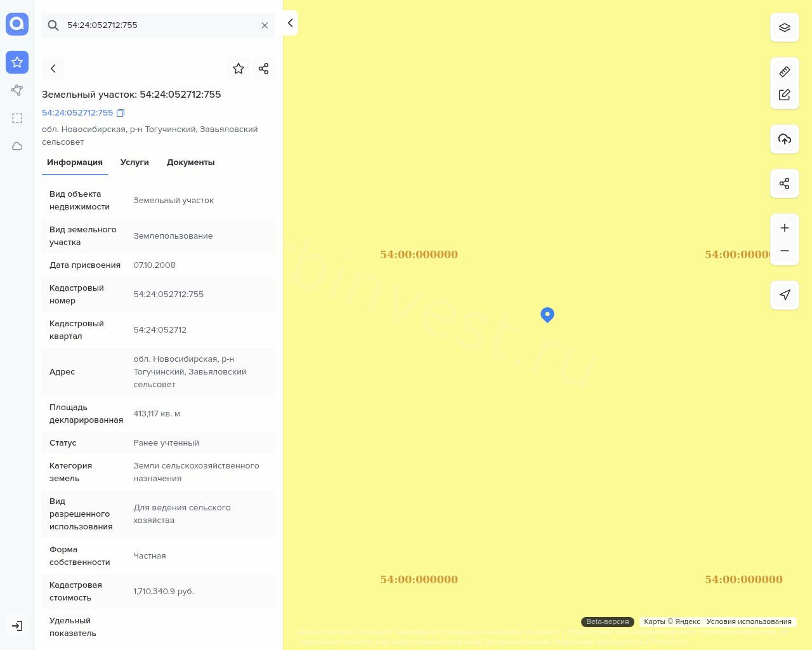Open the map layers panel

(785, 28)
